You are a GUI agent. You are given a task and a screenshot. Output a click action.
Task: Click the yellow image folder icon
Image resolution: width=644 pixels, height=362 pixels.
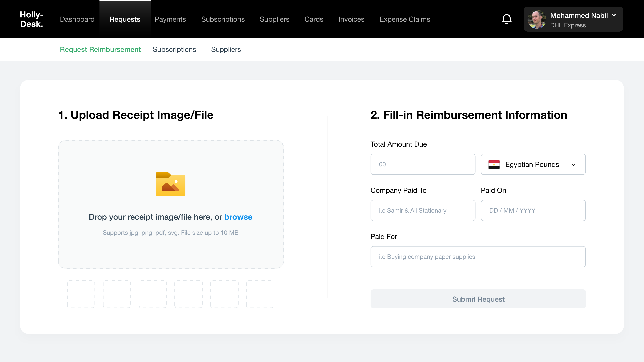170,184
